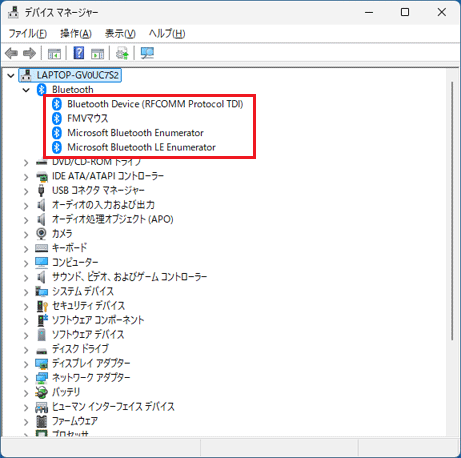The height and width of the screenshot is (458, 461).
Task: Maximize the Device Manager window
Action: coord(405,12)
